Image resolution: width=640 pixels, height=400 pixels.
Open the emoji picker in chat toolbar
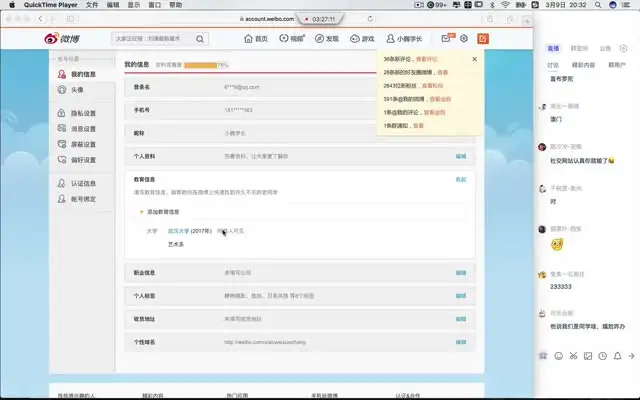[554, 355]
